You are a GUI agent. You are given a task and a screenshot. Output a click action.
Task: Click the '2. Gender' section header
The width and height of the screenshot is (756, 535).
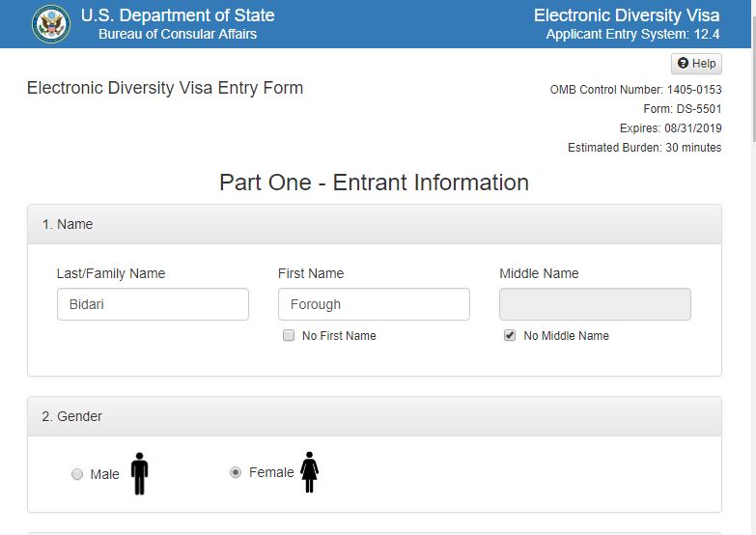(x=72, y=416)
